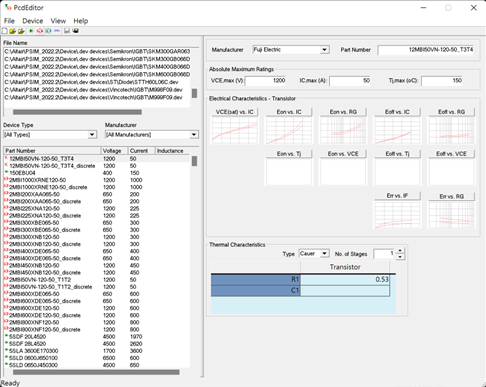Click the Eon vs. Tj button
The width and height of the screenshot is (486, 387).
[x=289, y=154]
